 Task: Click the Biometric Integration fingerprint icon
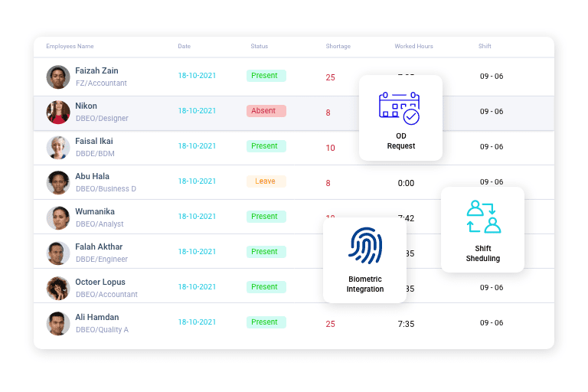365,246
